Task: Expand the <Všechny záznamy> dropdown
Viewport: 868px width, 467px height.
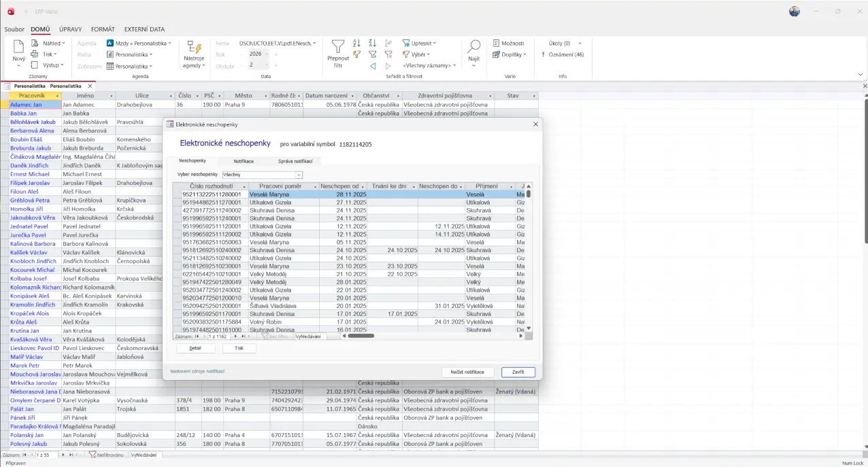Action: coord(428,66)
